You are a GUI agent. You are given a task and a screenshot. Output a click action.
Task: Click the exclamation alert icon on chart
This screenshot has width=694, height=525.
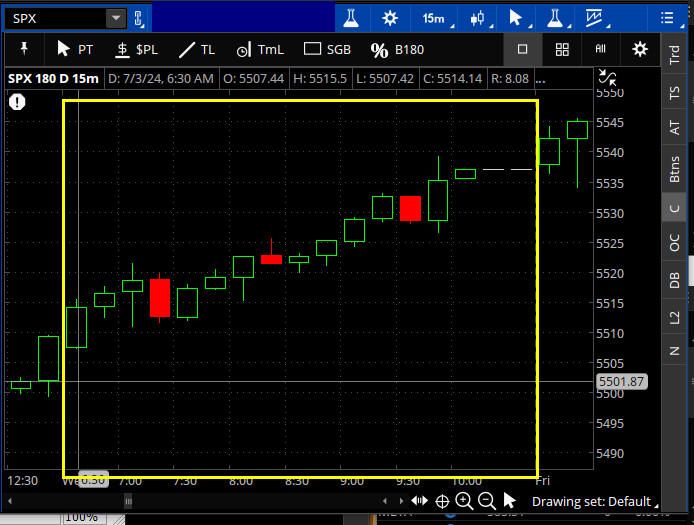18,101
